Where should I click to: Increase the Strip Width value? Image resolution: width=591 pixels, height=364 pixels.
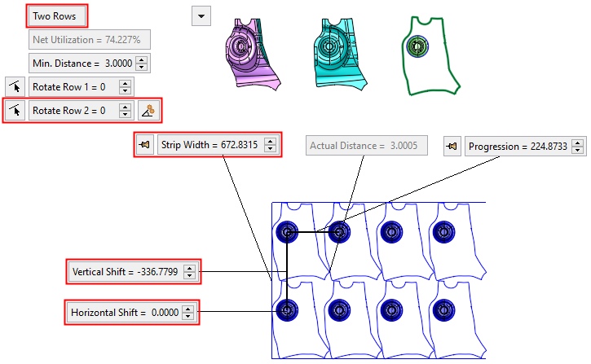click(x=271, y=142)
